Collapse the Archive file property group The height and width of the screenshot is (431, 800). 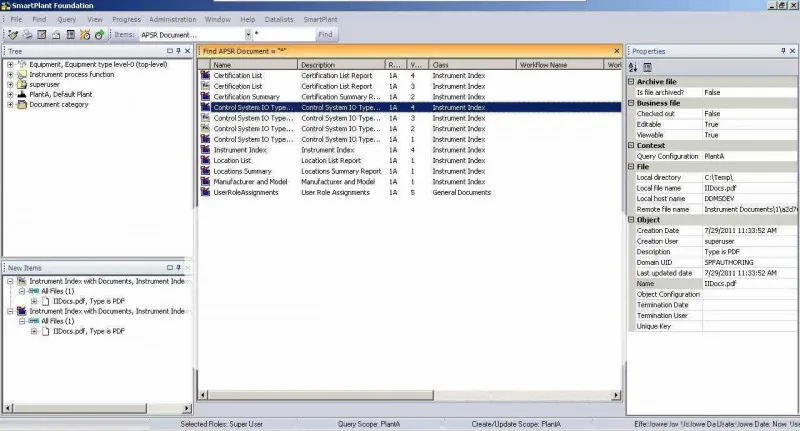tap(631, 82)
